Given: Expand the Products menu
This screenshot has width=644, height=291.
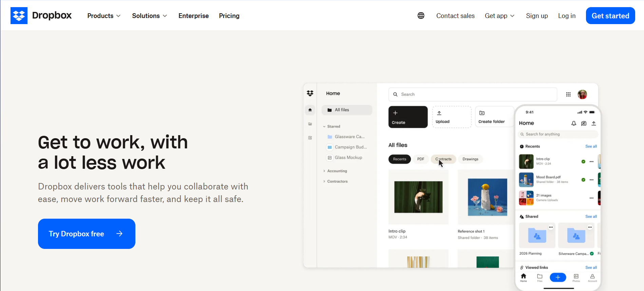Looking at the screenshot, I should (x=104, y=16).
